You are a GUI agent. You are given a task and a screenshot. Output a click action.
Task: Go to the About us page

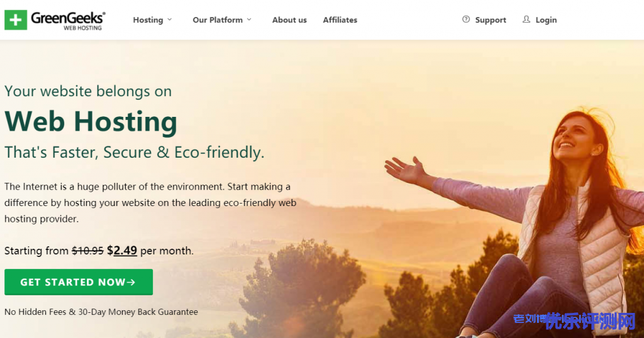coord(289,20)
